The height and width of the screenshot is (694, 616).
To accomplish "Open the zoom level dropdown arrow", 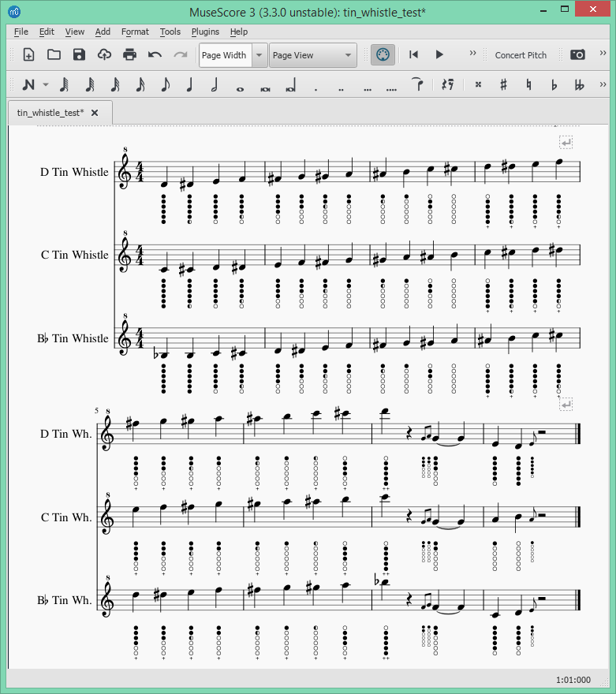I will 259,55.
